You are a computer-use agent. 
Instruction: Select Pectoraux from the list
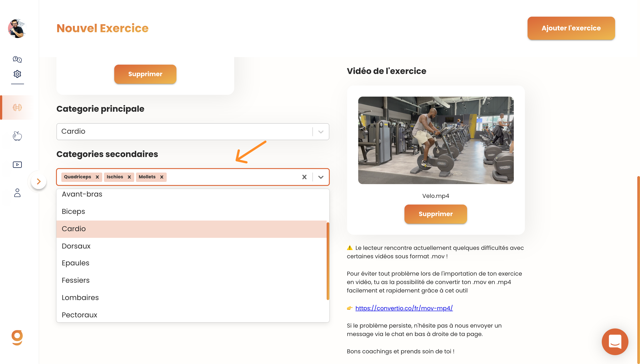point(191,315)
